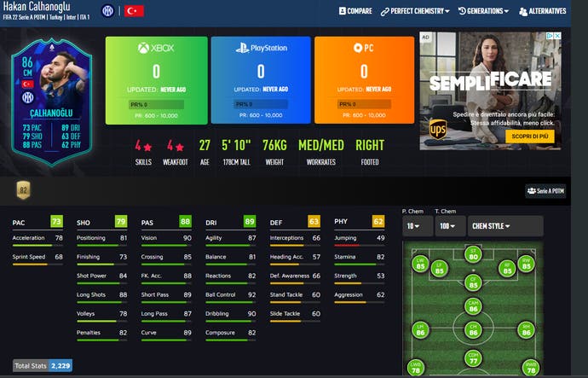Click the Ball Control 92 stat row
Screen dimensions: 588x378
pos(231,297)
